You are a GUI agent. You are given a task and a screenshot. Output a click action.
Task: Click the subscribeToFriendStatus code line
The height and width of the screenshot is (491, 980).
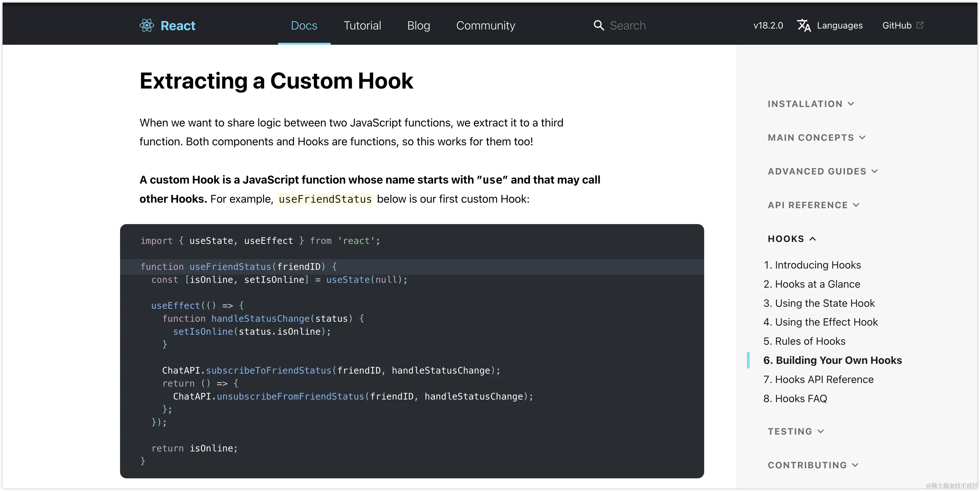click(x=331, y=371)
